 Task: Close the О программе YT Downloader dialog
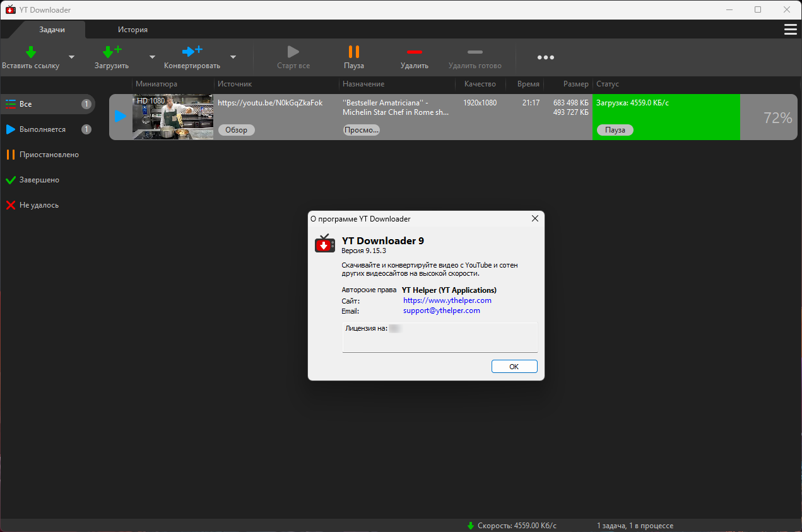click(x=535, y=218)
